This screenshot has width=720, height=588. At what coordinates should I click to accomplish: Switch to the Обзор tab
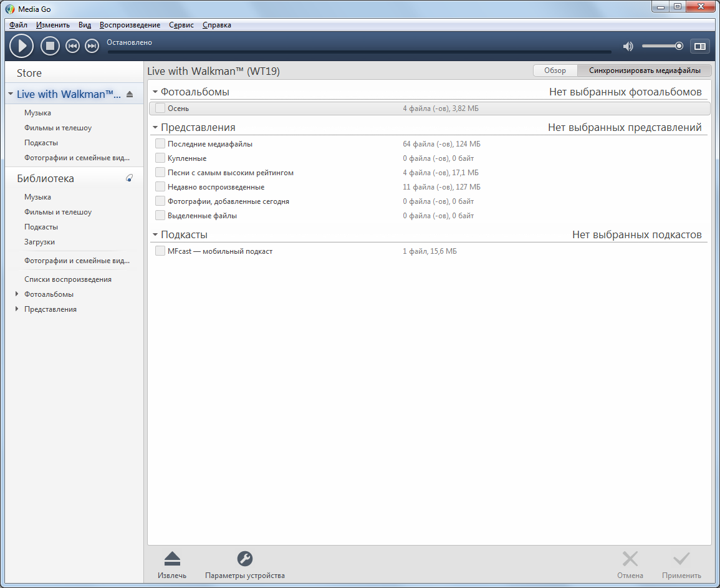click(555, 70)
